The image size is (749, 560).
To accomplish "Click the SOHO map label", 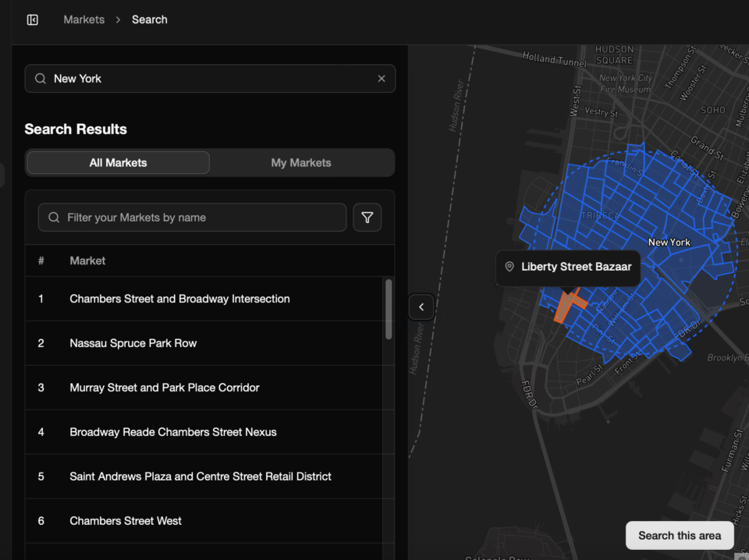I will coord(712,110).
